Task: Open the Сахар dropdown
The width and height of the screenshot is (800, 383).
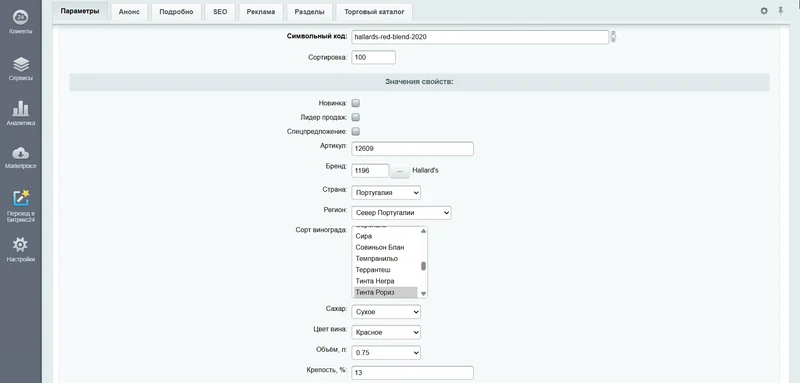Action: pos(386,312)
